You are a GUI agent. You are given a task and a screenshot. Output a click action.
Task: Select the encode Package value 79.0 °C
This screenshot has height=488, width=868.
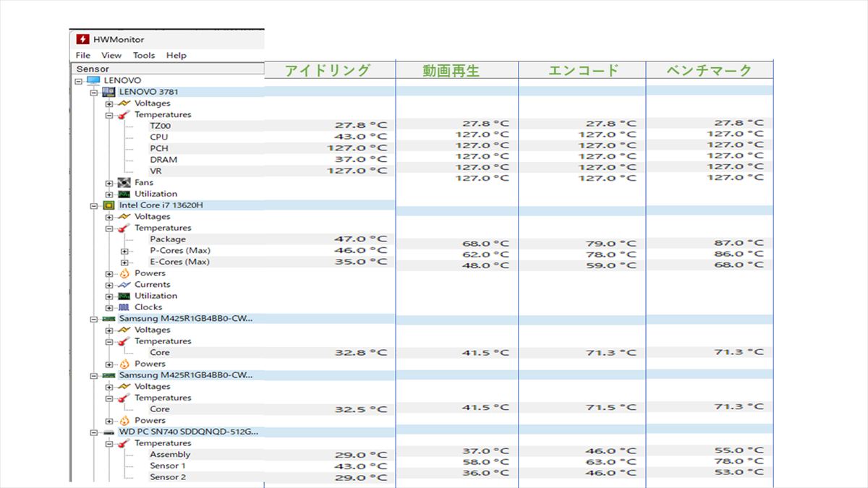coord(611,244)
